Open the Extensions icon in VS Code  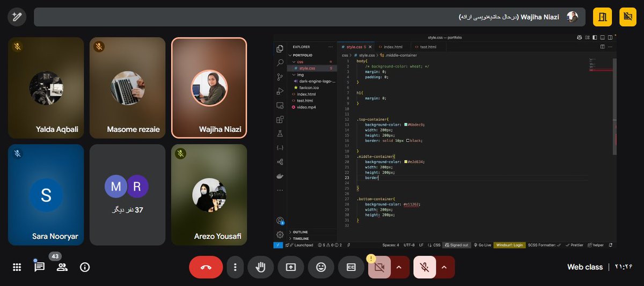(280, 119)
